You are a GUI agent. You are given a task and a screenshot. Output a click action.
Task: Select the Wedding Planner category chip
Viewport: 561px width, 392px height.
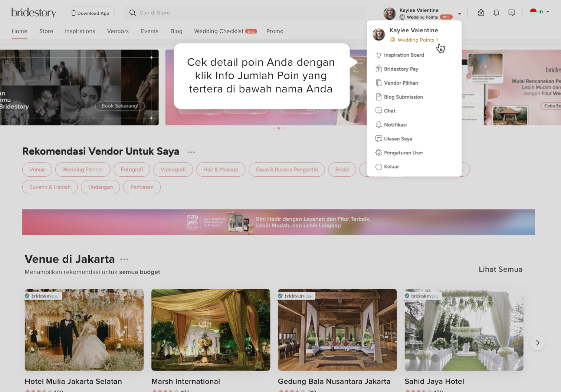tap(83, 170)
